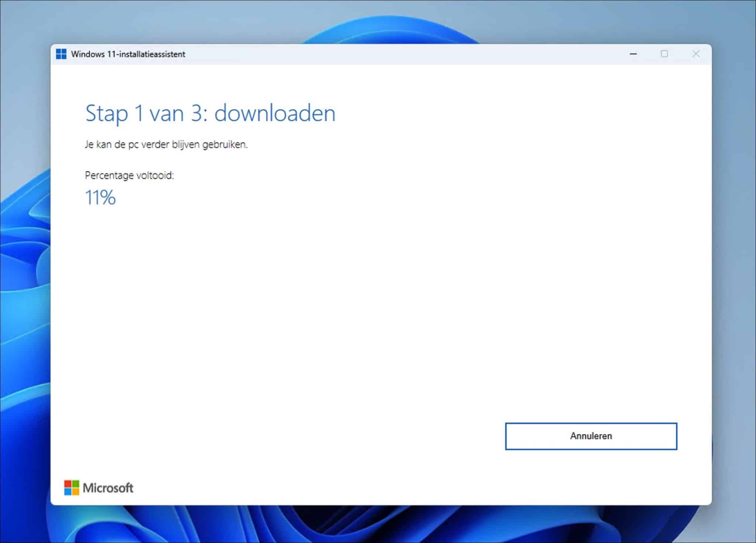This screenshot has height=543, width=756.
Task: Click the Percentage voltooid label
Action: pyautogui.click(x=130, y=176)
